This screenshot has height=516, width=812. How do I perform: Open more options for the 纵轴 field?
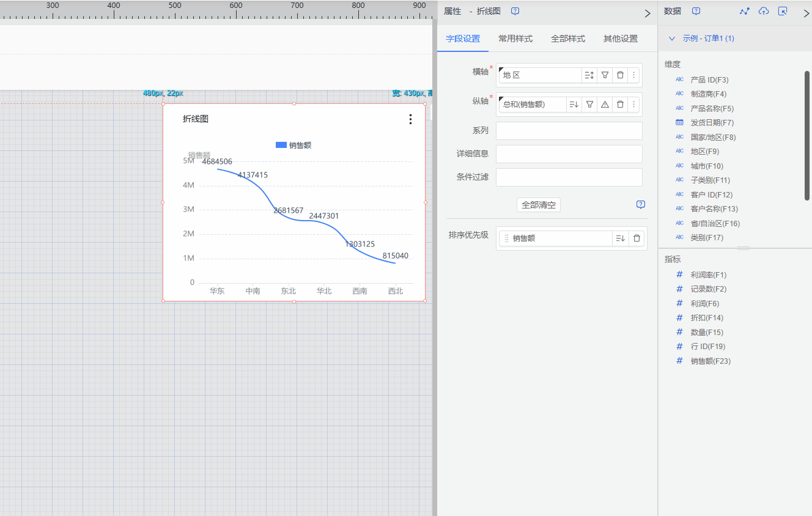point(634,105)
